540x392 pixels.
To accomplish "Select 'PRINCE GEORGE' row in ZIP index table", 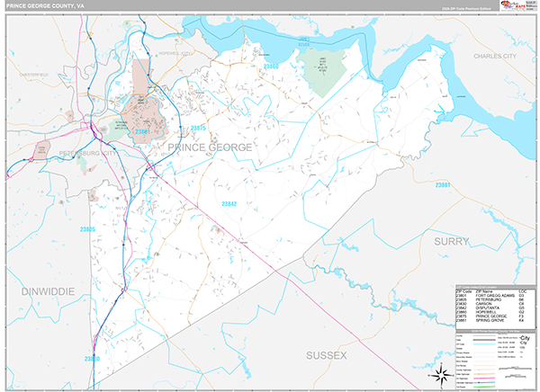I will tap(493, 316).
